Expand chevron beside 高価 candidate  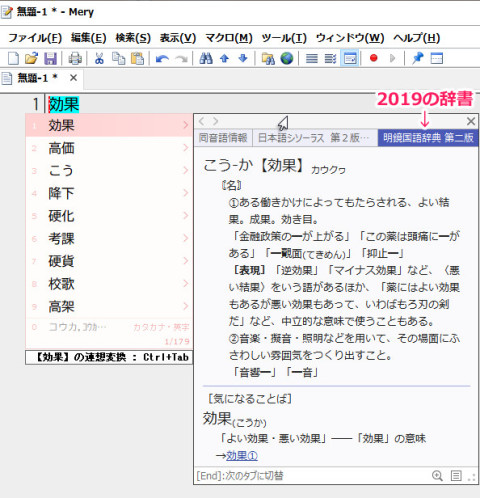point(186,148)
